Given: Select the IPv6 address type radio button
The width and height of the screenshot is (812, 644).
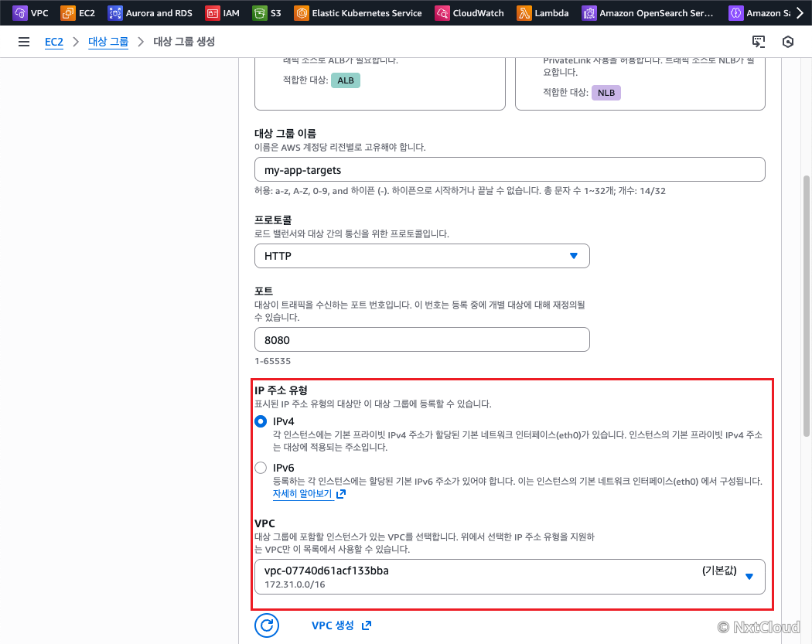Looking at the screenshot, I should pos(261,468).
